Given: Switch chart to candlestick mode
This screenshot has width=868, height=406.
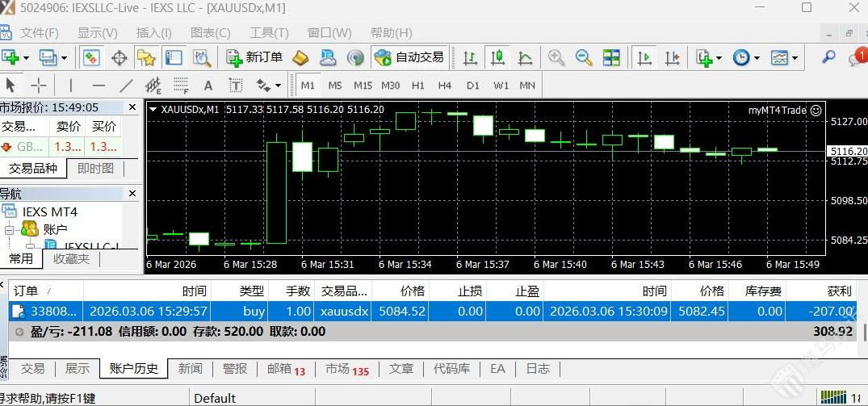Looking at the screenshot, I should (x=498, y=57).
